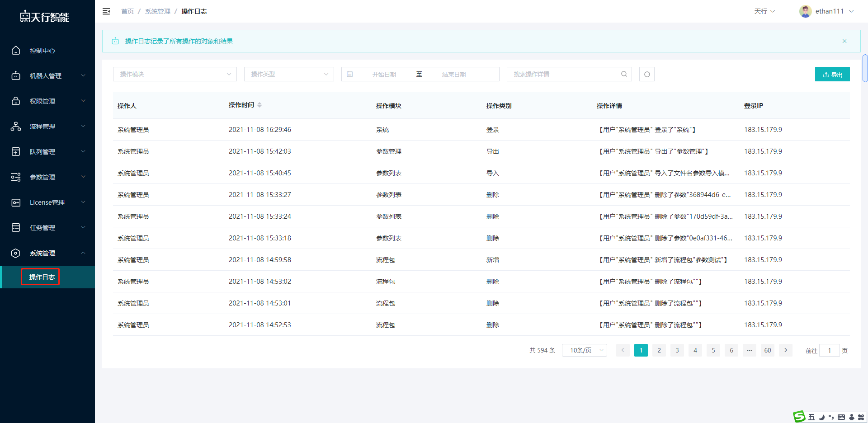Open the ethan111 user dropdown

[x=826, y=11]
